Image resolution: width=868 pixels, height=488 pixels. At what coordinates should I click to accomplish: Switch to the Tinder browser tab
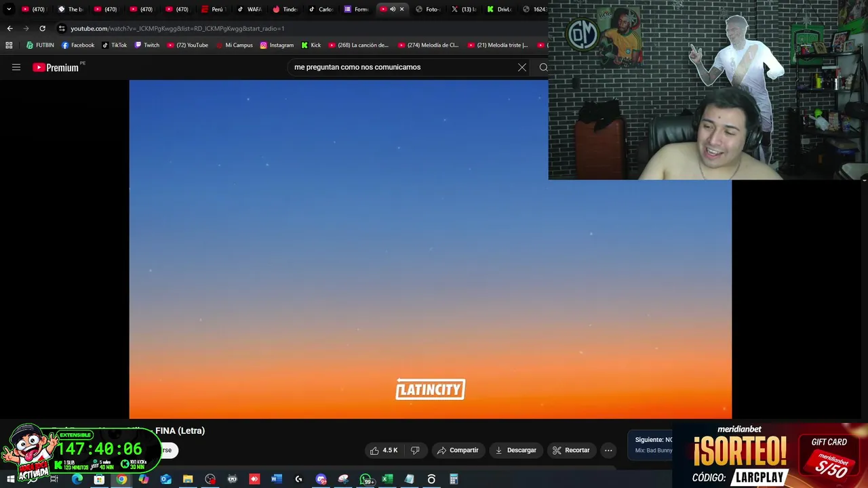(285, 9)
